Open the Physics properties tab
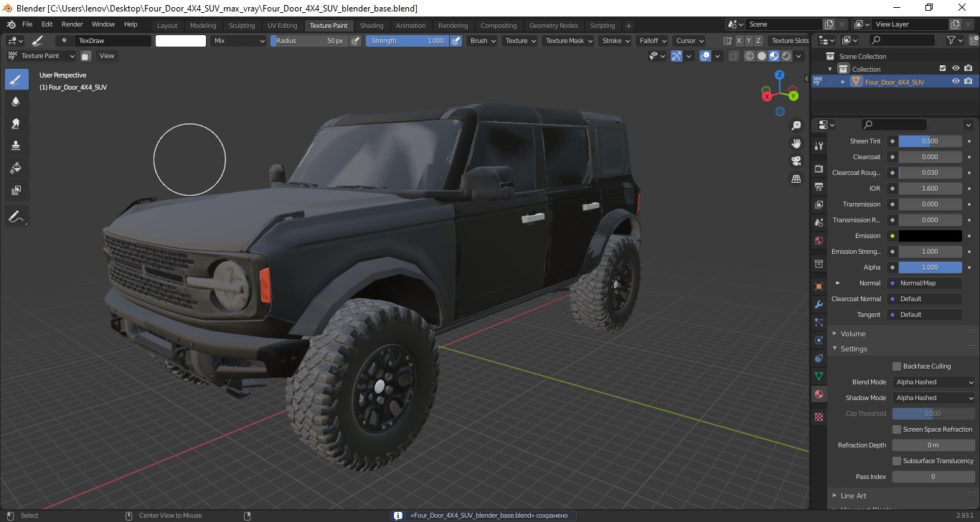This screenshot has height=522, width=980. coord(819,340)
